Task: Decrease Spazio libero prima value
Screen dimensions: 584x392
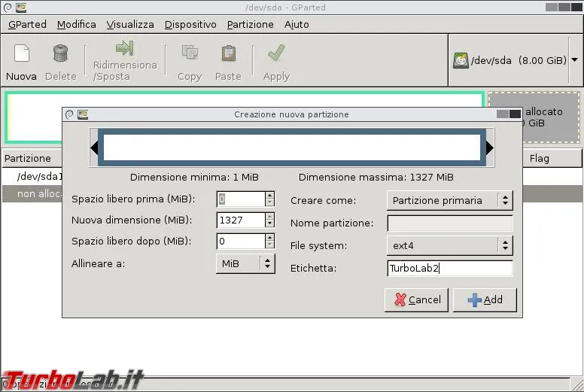Action: click(x=269, y=203)
